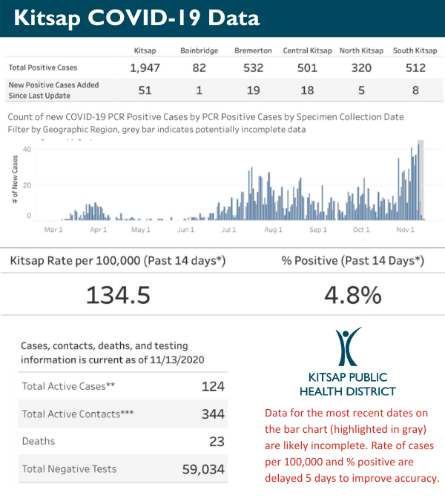The width and height of the screenshot is (445, 504).
Task: Click the Total Negative Tests row
Action: 123,468
